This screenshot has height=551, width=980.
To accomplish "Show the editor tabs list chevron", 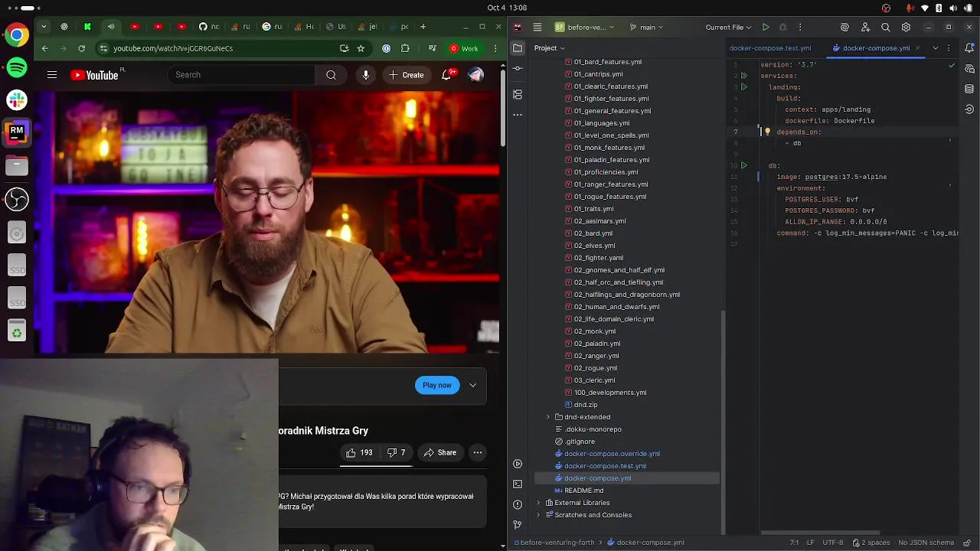I will 935,48.
